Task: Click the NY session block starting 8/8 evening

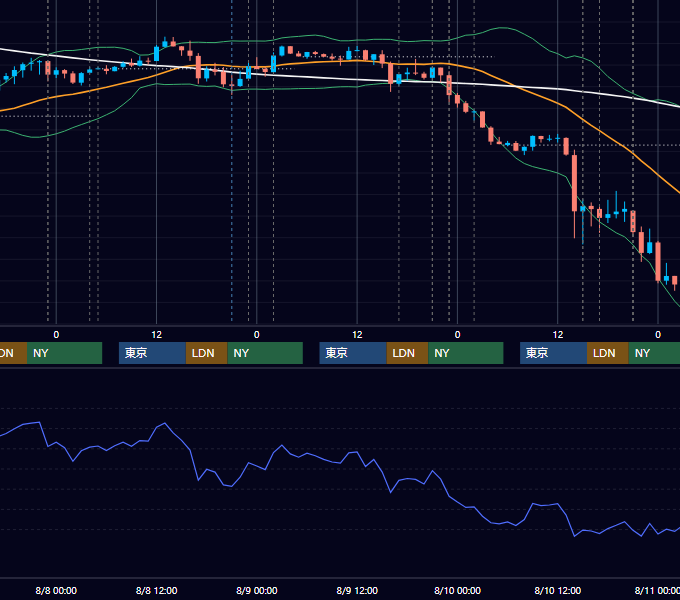Action: (265, 353)
